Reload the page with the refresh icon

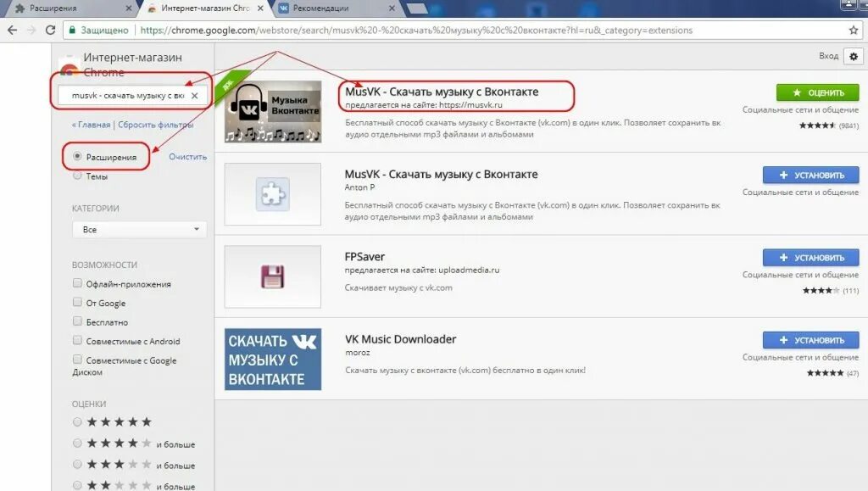50,30
